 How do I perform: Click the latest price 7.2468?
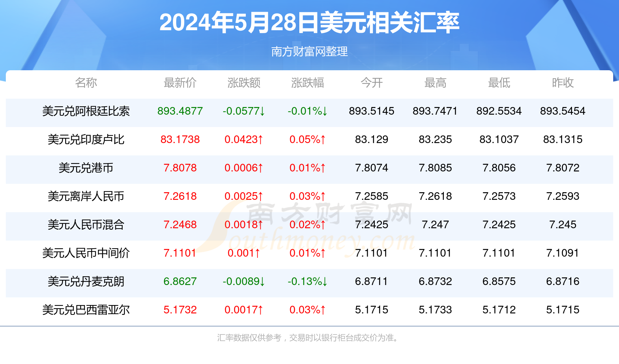(x=180, y=225)
